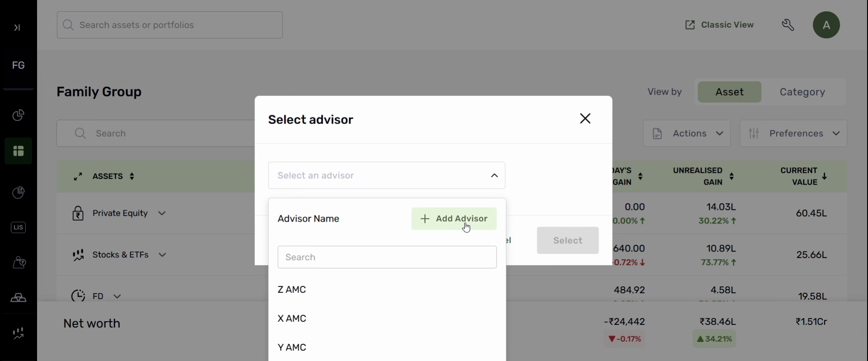Close the Select advisor dialog
Image resolution: width=868 pixels, height=361 pixels.
click(x=585, y=119)
